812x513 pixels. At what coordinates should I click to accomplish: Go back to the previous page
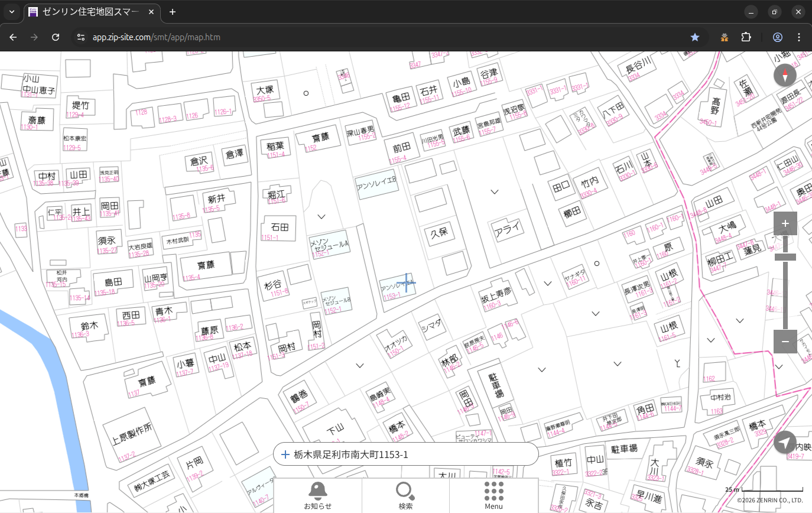point(13,37)
